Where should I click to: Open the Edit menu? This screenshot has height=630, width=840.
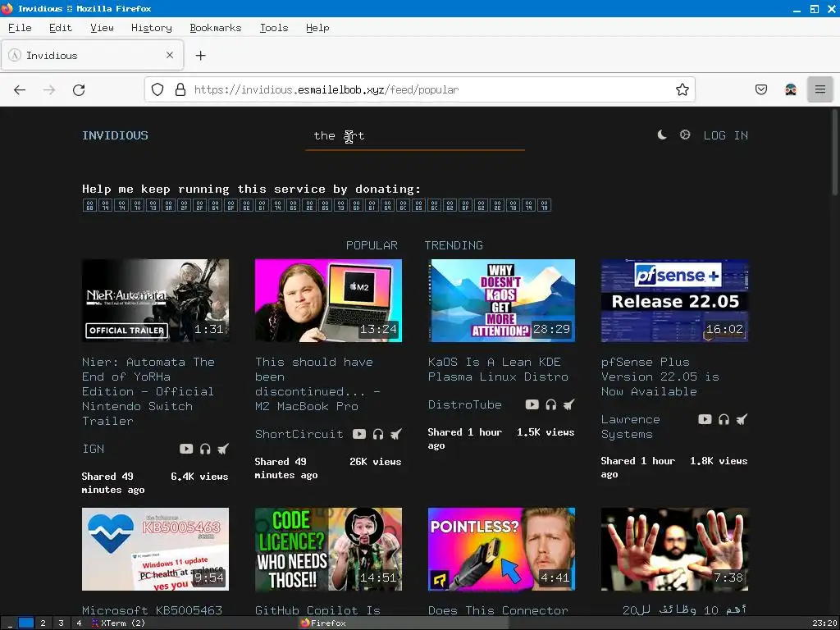click(x=61, y=28)
